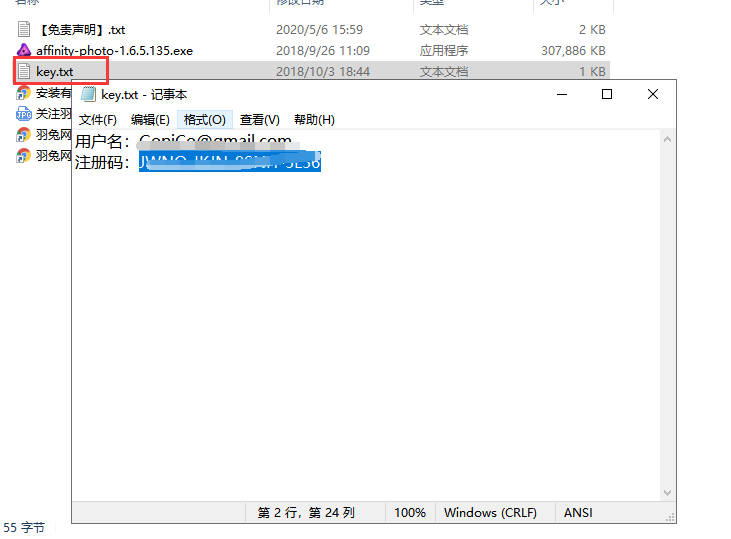Click the Notepad icon in the title bar
This screenshot has width=731, height=539.
click(x=88, y=94)
